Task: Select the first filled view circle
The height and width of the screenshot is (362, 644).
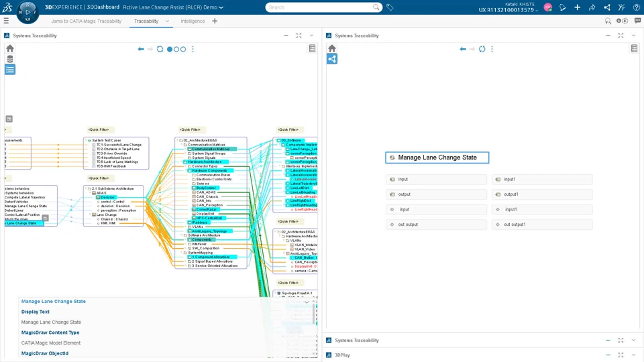Action: click(170, 49)
